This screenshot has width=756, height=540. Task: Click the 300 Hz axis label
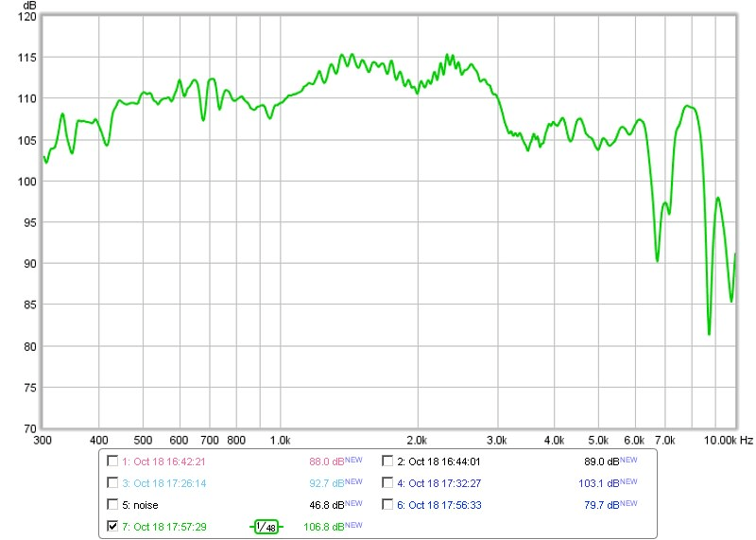coord(43,440)
